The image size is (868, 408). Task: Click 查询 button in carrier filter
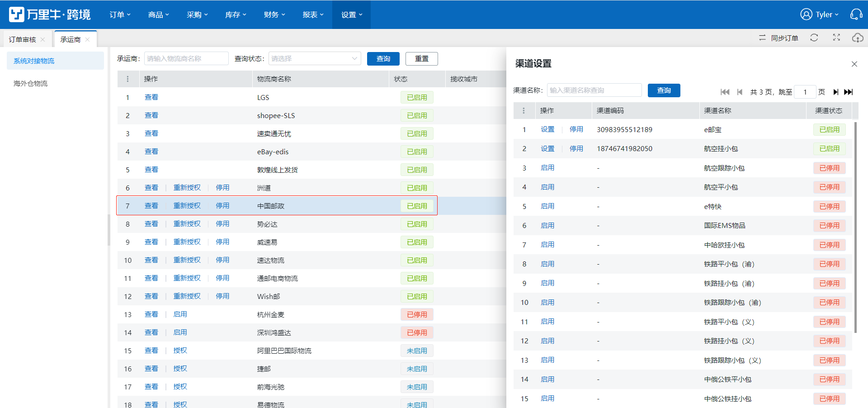point(383,58)
